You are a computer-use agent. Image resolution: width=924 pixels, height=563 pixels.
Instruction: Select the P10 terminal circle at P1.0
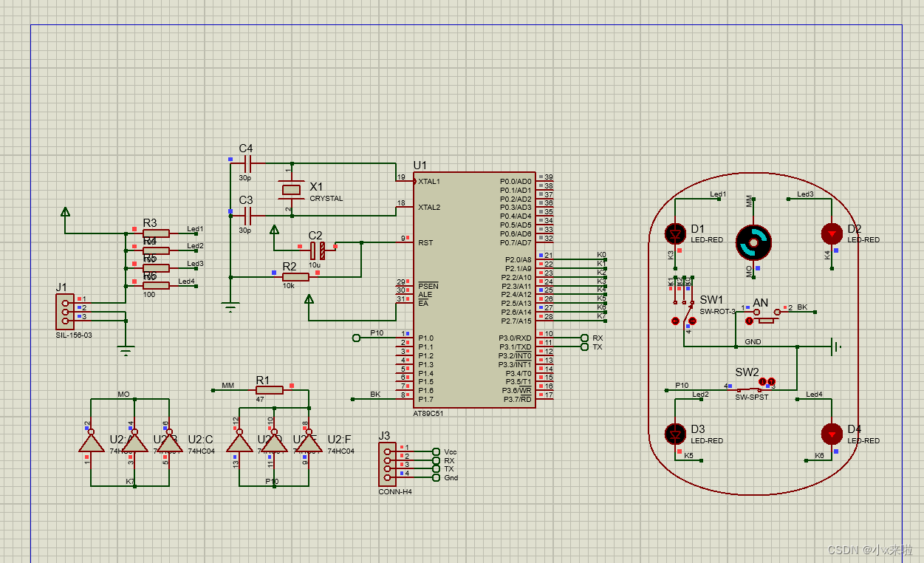356,338
